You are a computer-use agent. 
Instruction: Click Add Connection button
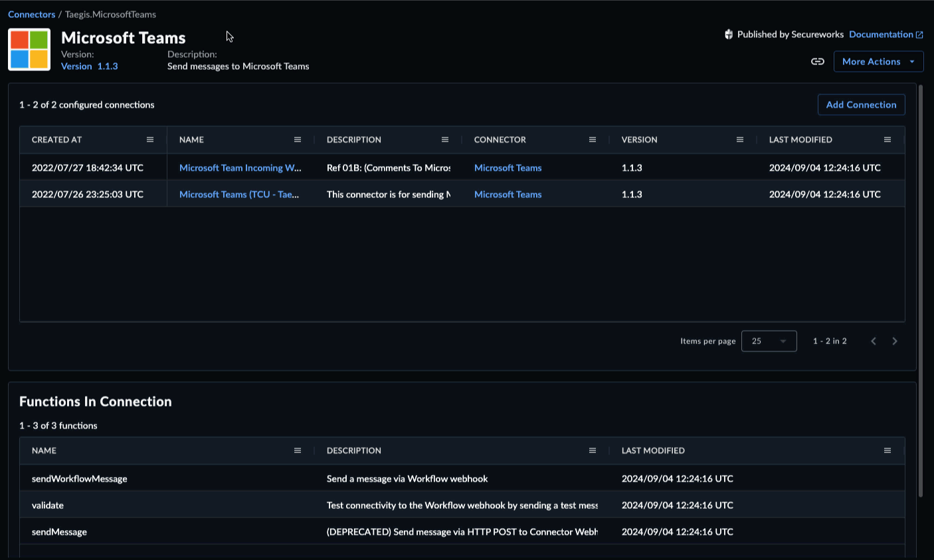click(861, 105)
